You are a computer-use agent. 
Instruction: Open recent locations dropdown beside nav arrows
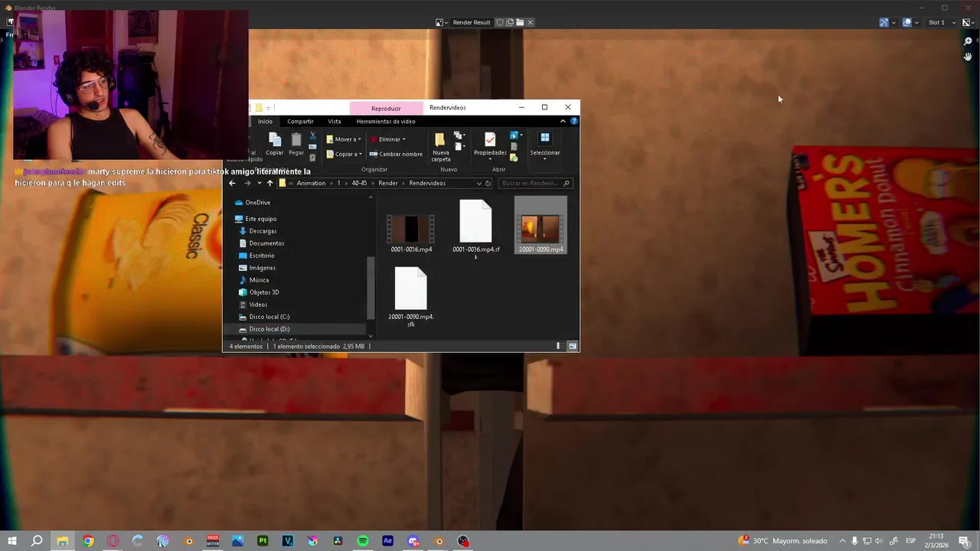point(259,183)
